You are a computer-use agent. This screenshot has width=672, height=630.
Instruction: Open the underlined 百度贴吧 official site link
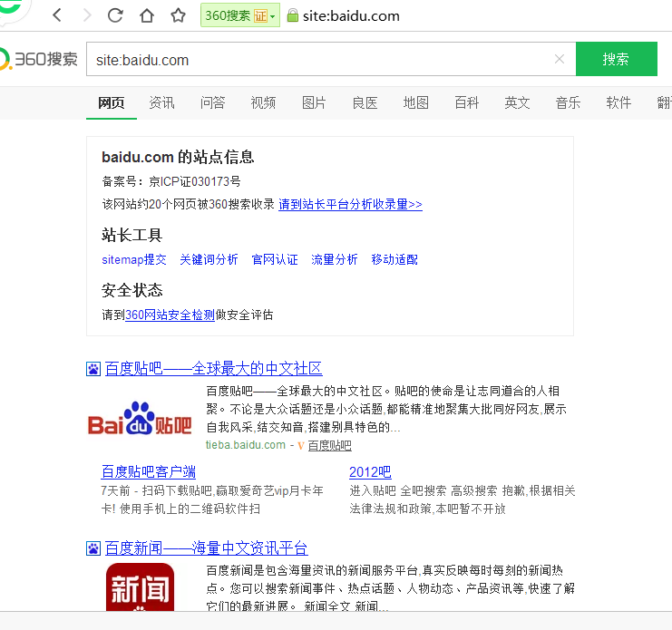point(330,446)
